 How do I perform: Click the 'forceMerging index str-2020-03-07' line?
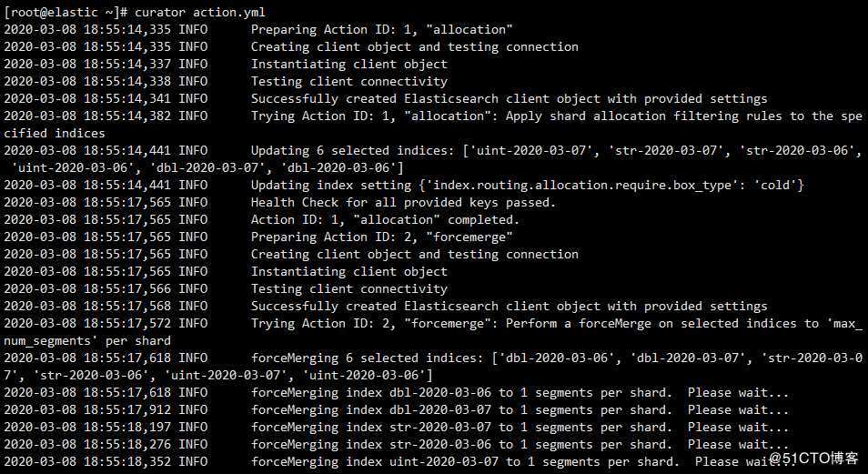[520, 428]
